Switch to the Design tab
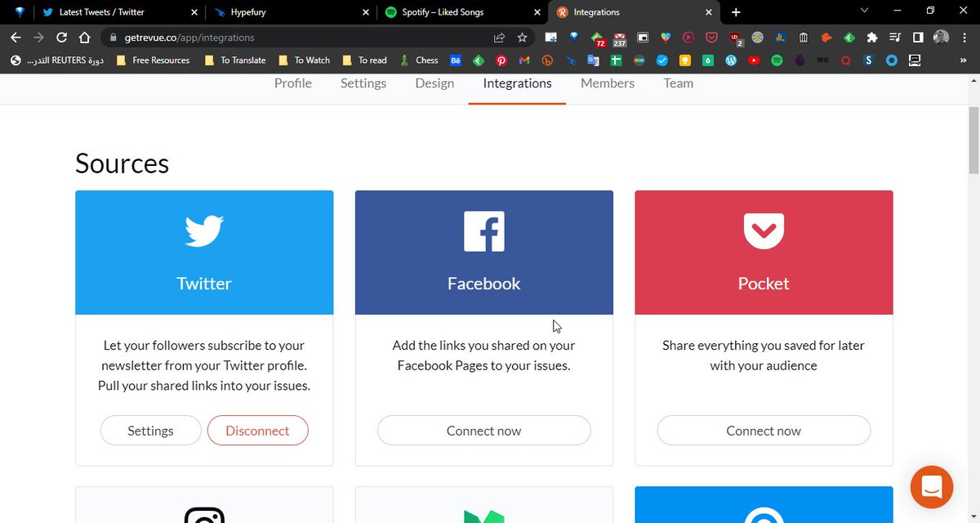Viewport: 980px width, 523px height. [434, 83]
